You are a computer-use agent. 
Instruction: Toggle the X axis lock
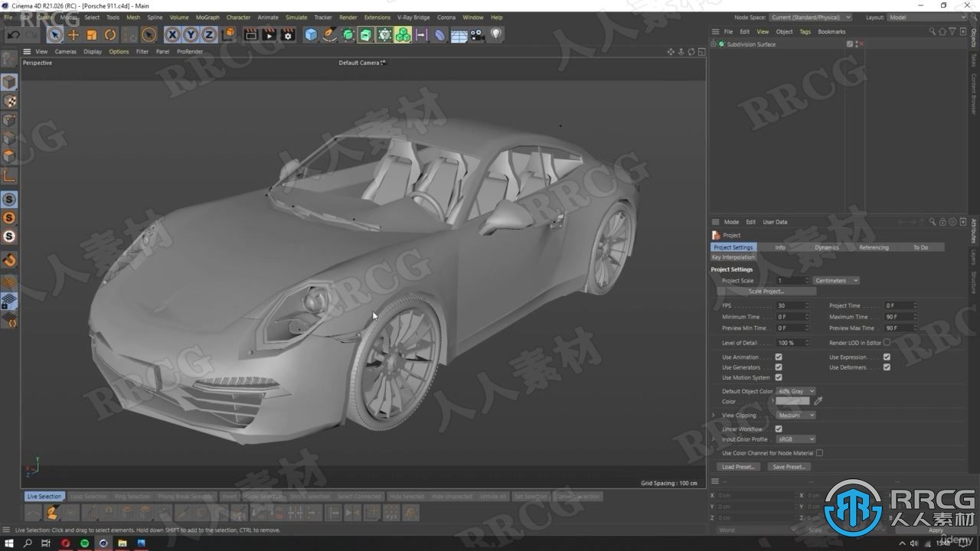[172, 34]
